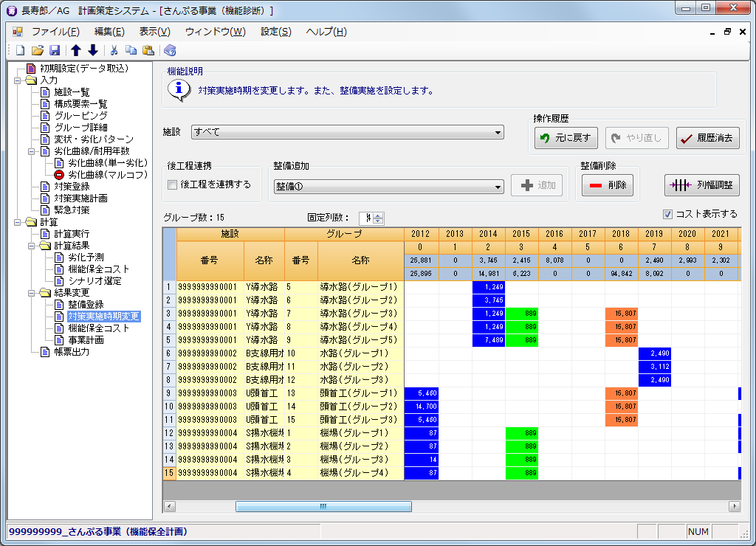This screenshot has height=546, width=756.
Task: Click the Save floppy disk icon
Action: point(54,50)
